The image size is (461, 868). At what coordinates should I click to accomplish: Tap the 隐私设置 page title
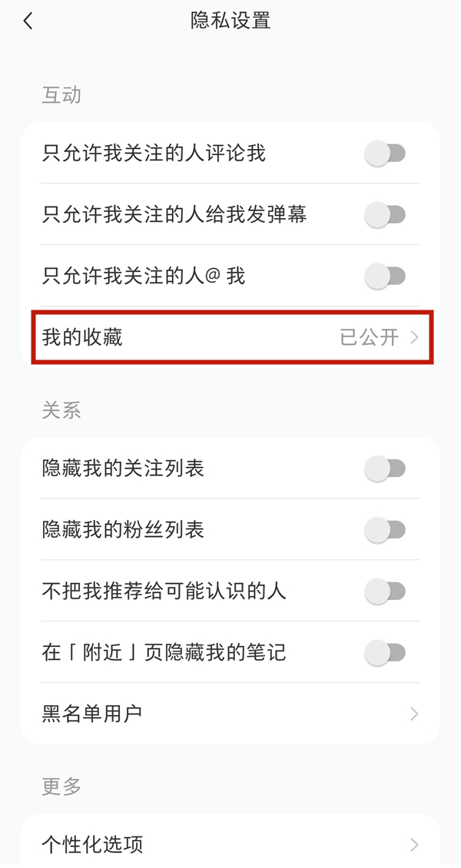point(230,21)
